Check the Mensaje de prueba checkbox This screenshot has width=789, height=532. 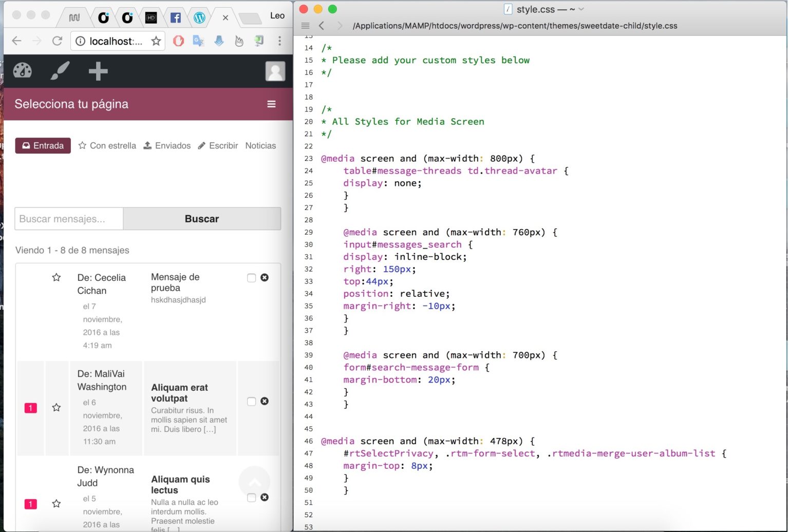click(251, 278)
